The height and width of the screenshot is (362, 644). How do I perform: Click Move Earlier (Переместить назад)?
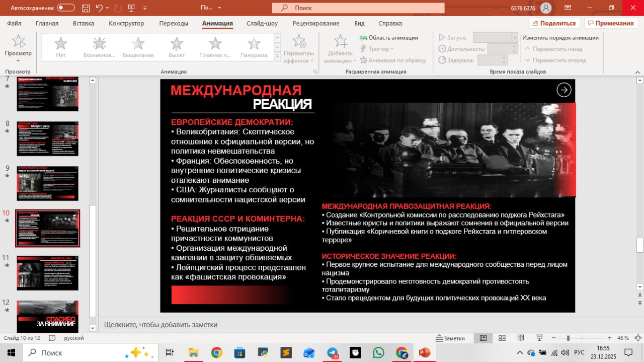pyautogui.click(x=553, y=49)
